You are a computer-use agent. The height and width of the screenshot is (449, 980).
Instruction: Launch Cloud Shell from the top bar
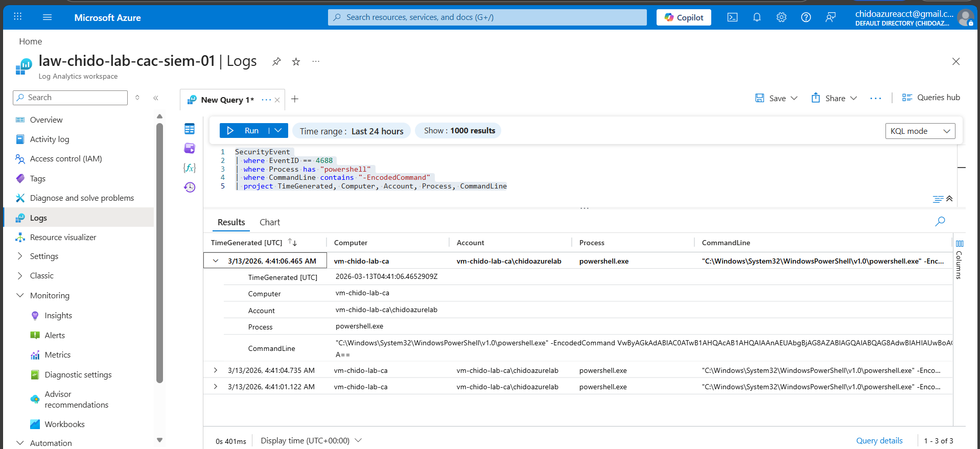(732, 17)
